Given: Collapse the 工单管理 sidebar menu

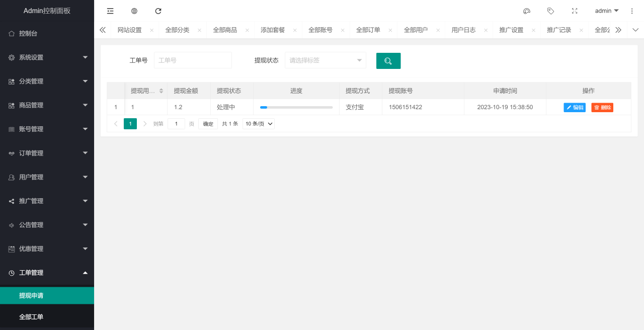Looking at the screenshot, I should coord(47,273).
